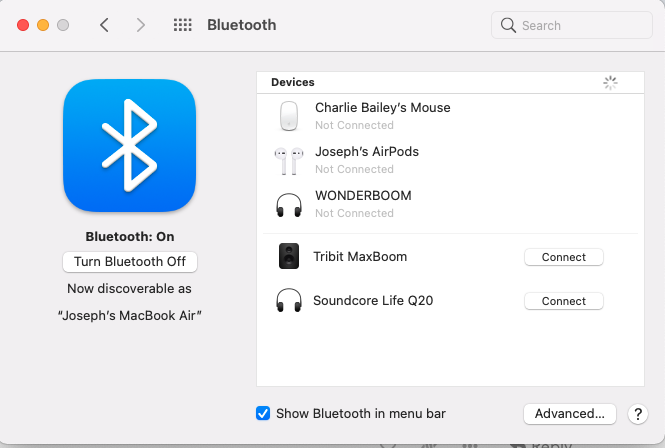Click Not Connected under Joseph's AirPods
665x448 pixels.
tap(354, 169)
